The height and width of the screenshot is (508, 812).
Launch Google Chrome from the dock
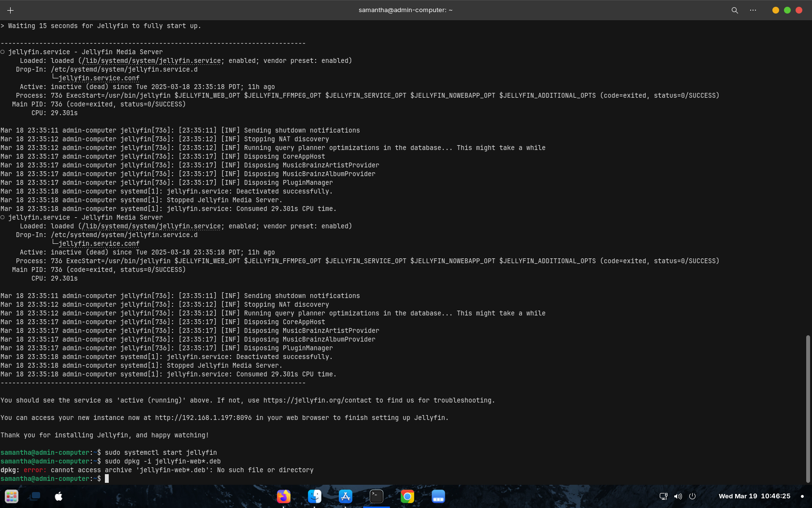(x=407, y=496)
